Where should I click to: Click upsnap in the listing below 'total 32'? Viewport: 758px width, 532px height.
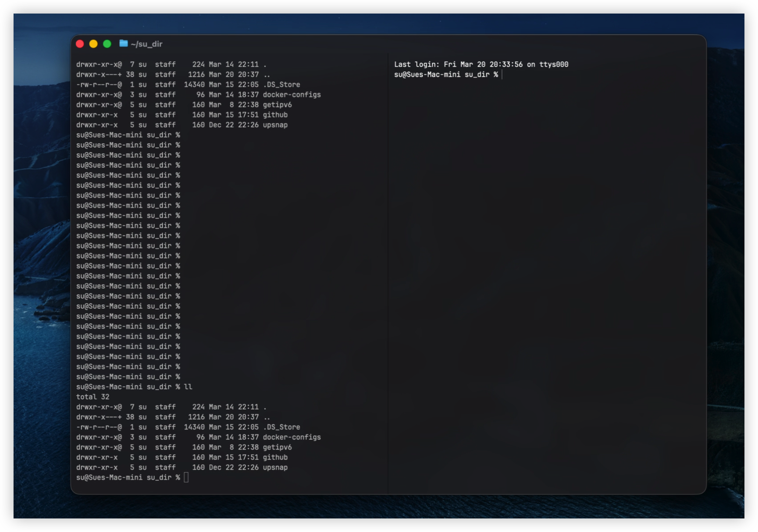(275, 467)
